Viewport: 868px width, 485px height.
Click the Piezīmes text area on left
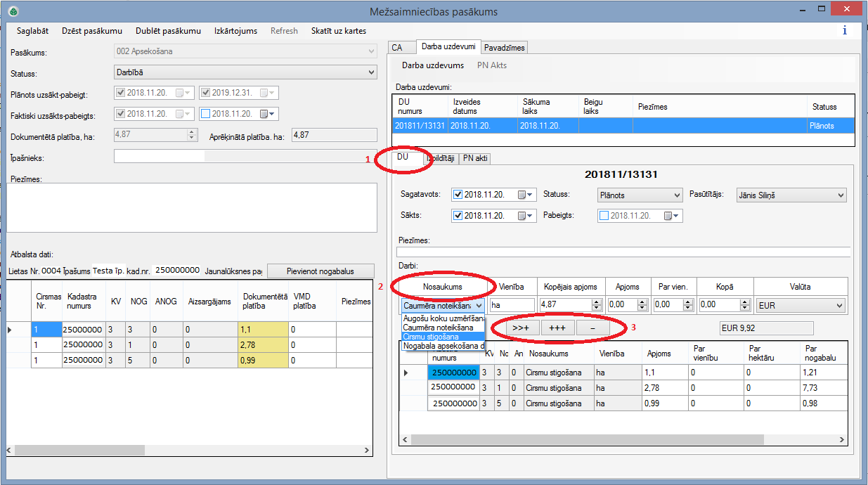tap(191, 207)
